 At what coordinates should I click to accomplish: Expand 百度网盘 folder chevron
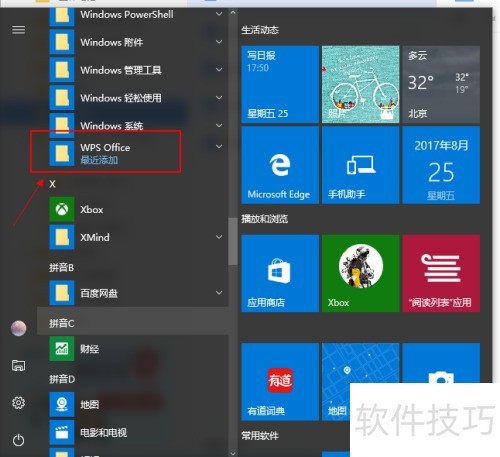(219, 293)
